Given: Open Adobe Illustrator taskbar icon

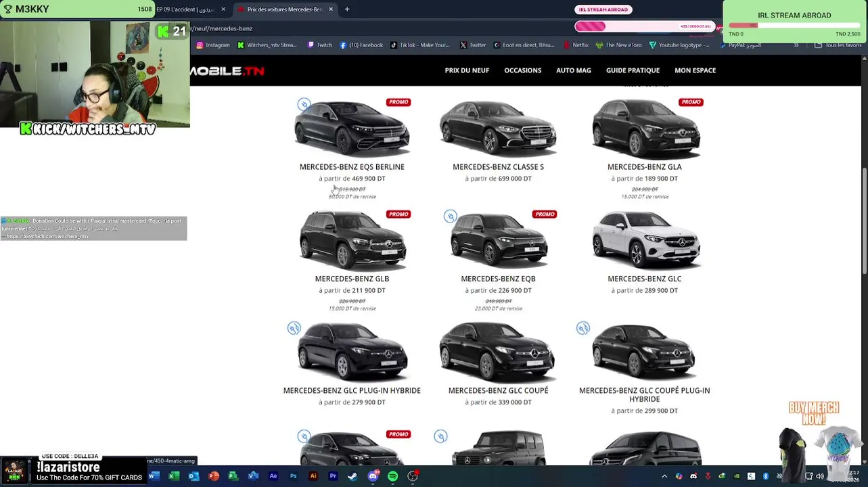Looking at the screenshot, I should pyautogui.click(x=313, y=476).
